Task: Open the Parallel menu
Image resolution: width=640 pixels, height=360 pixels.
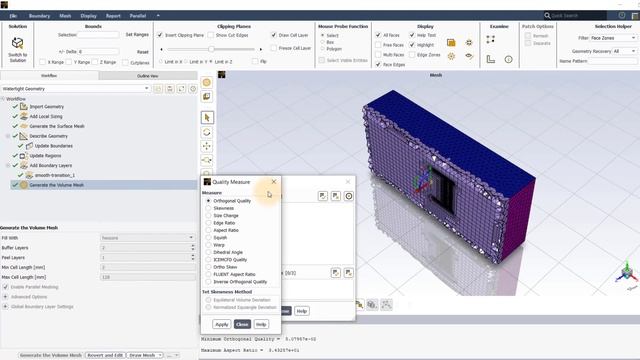Action: (138, 16)
